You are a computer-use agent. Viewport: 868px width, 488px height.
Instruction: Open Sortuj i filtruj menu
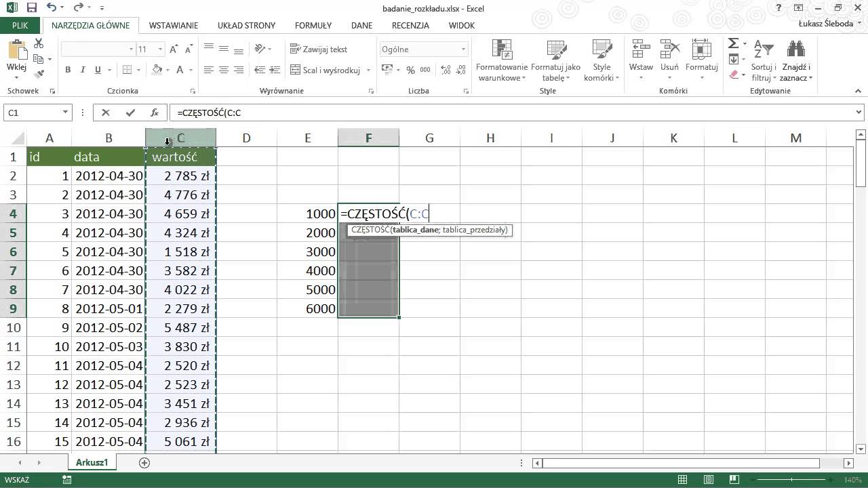pos(763,61)
